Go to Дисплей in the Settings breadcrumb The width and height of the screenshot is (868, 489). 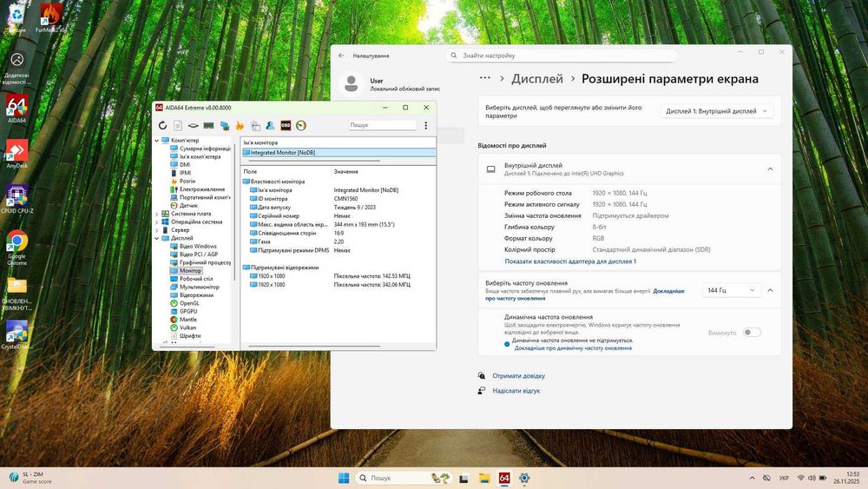click(537, 79)
